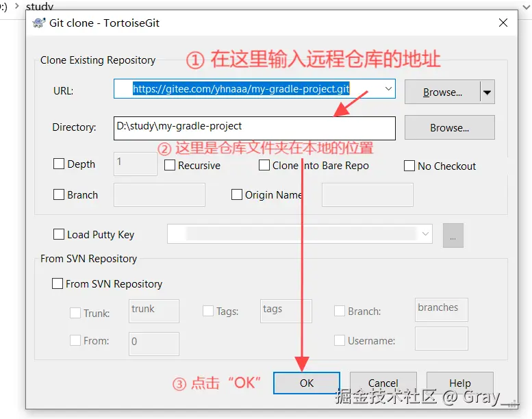Click the URL input field

(255, 89)
